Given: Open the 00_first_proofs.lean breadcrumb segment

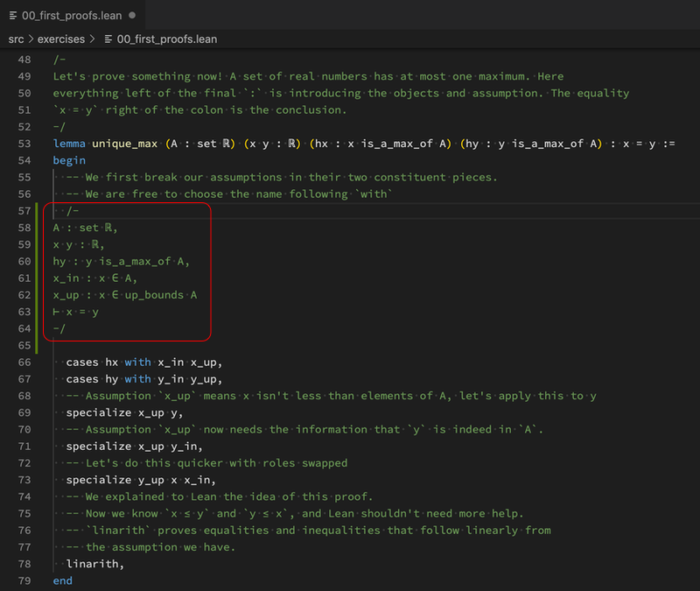Looking at the screenshot, I should [167, 39].
